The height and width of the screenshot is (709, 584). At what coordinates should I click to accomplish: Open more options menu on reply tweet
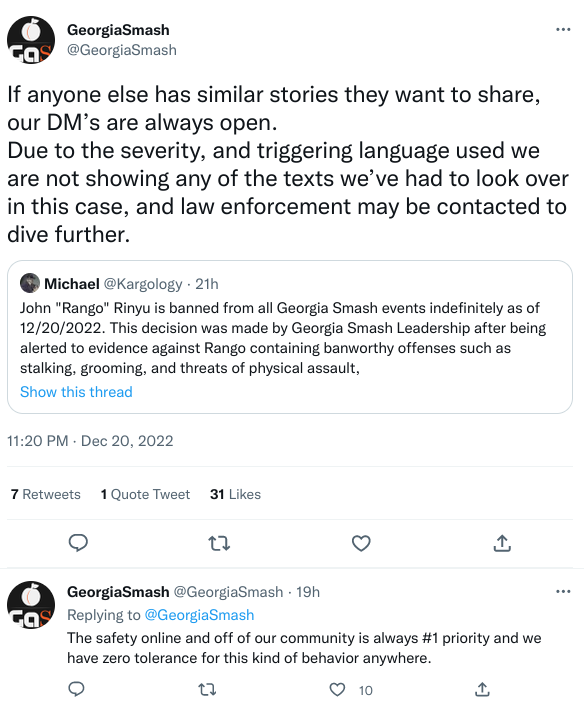[563, 591]
